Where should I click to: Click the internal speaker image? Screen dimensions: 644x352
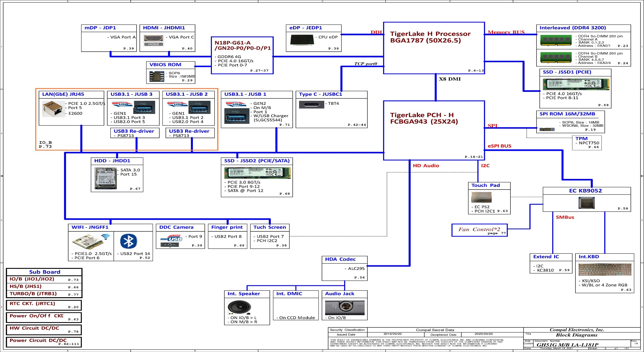point(239,308)
